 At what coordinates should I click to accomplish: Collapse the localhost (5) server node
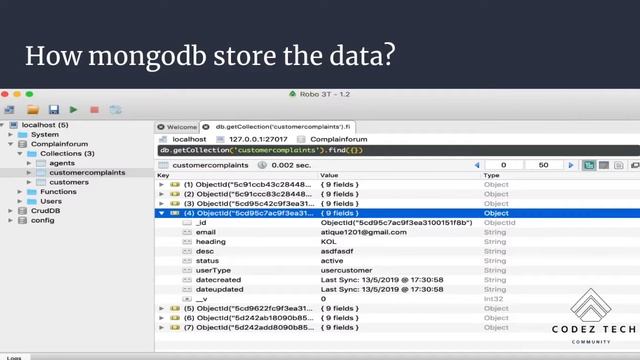pyautogui.click(x=2, y=125)
